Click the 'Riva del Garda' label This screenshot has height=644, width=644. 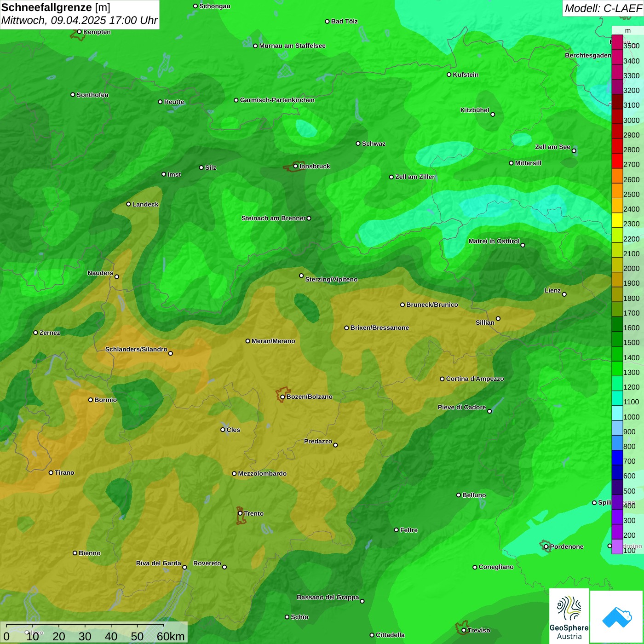click(x=159, y=563)
